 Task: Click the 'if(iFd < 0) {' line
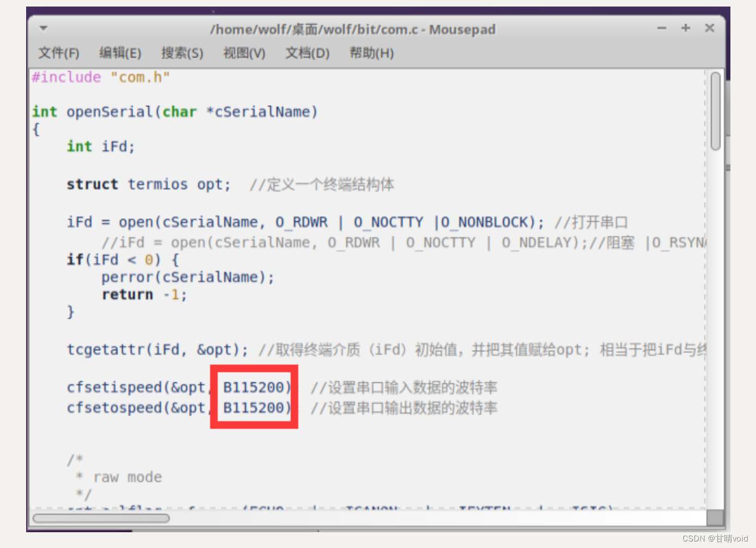pos(122,260)
